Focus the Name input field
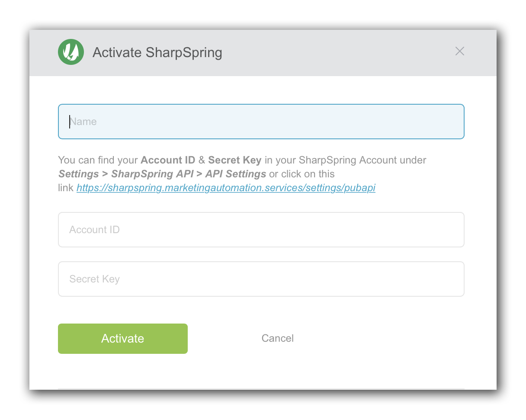 tap(261, 122)
